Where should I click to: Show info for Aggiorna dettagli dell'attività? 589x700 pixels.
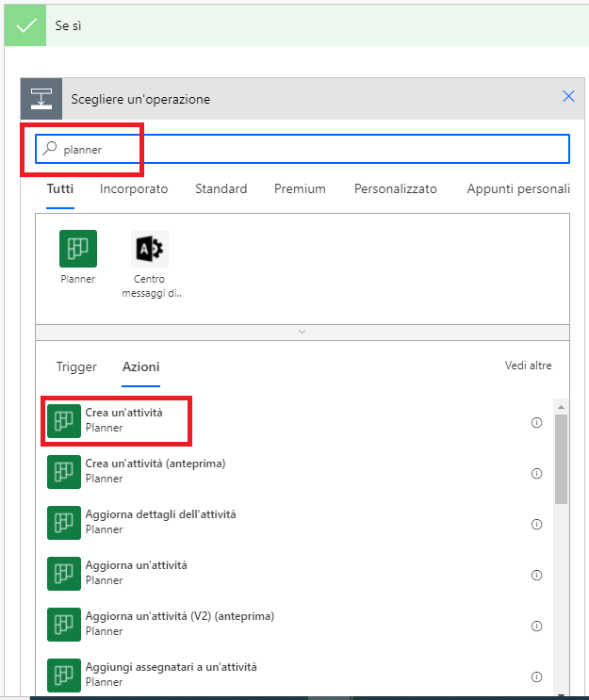[x=537, y=524]
